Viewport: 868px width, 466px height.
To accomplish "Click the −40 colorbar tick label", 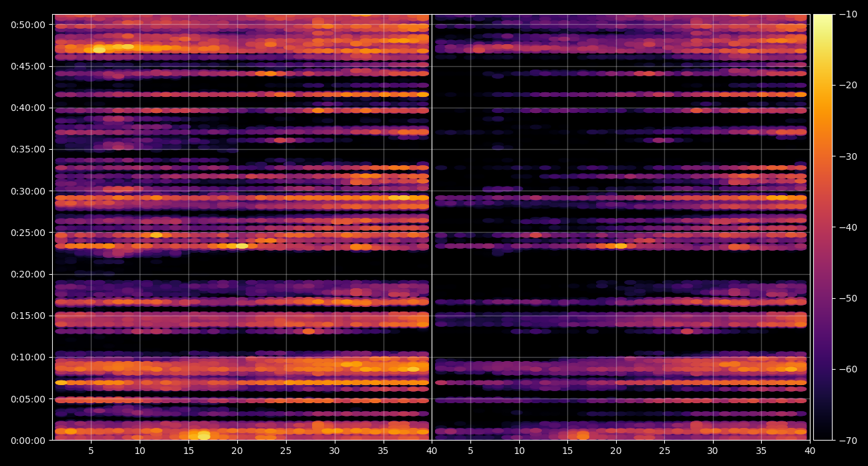I will point(848,227).
